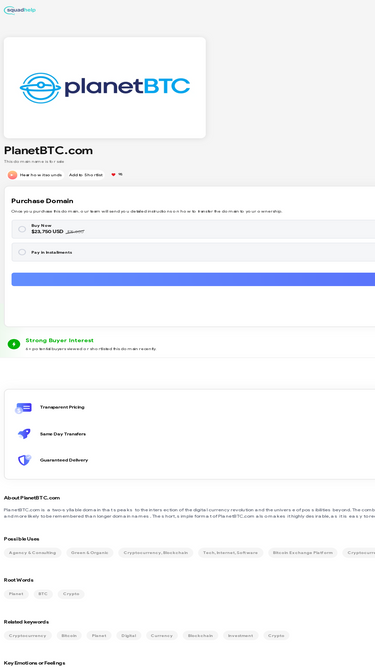The image size is (375, 667).
Task: Click the 'Purchase Domain' heading
Action: (x=42, y=201)
